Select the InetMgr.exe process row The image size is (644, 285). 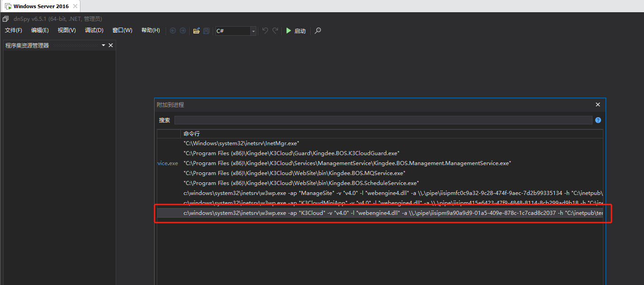tap(380, 143)
